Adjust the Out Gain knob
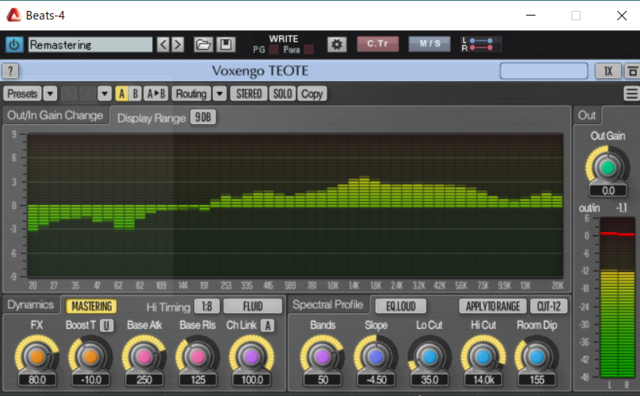The image size is (640, 396). (607, 167)
